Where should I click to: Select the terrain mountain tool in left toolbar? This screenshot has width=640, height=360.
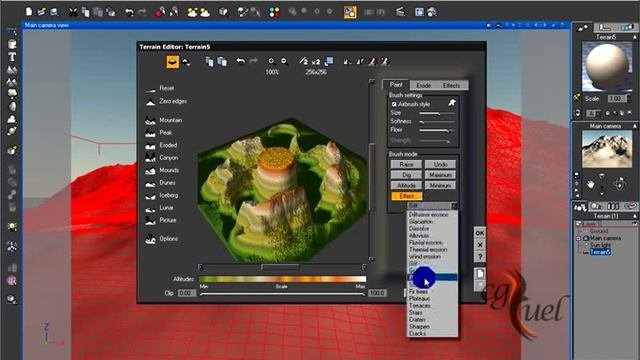pyautogui.click(x=12, y=70)
